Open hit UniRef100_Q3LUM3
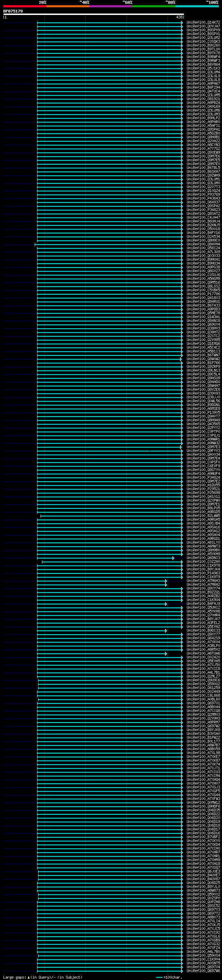 click(203, 114)
